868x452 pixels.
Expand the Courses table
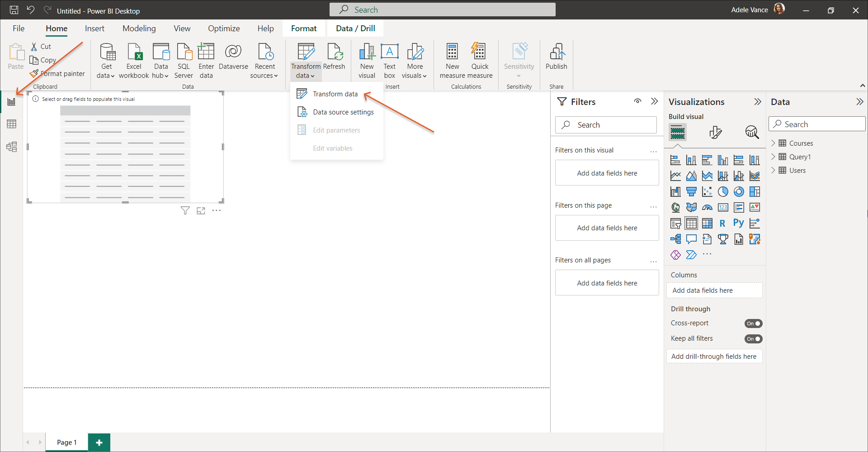pyautogui.click(x=773, y=143)
